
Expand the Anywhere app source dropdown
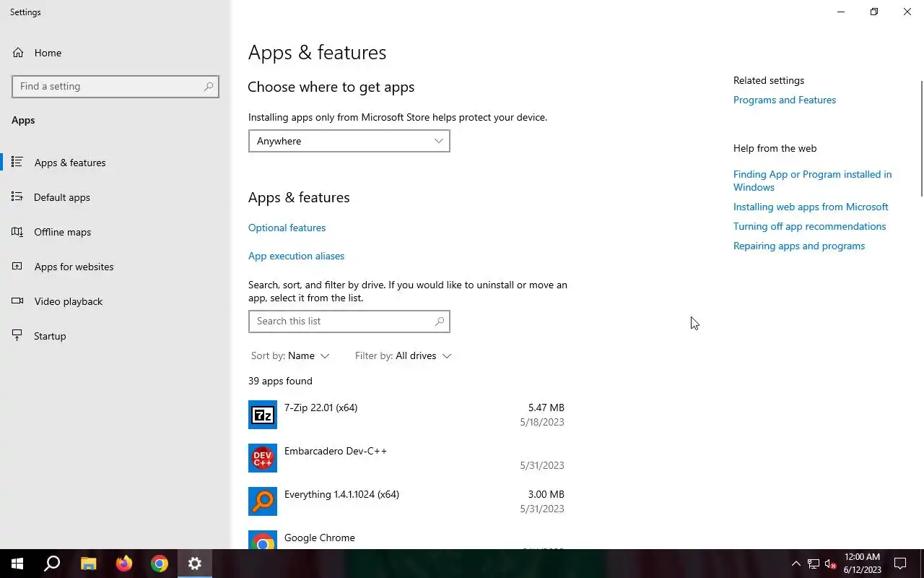(349, 141)
